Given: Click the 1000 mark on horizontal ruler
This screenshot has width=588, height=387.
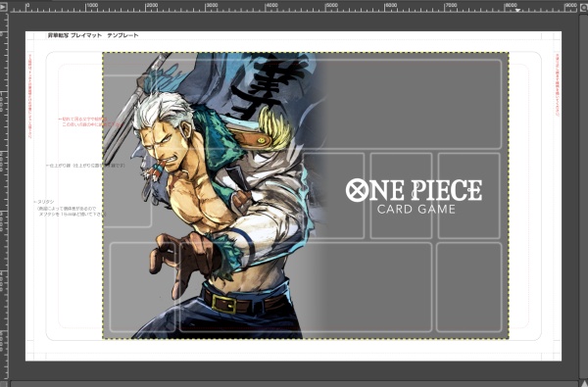Looking at the screenshot, I should pyautogui.click(x=91, y=6).
